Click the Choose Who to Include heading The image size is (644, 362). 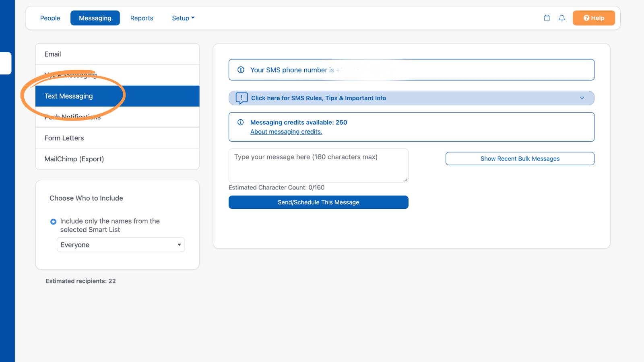pos(86,198)
